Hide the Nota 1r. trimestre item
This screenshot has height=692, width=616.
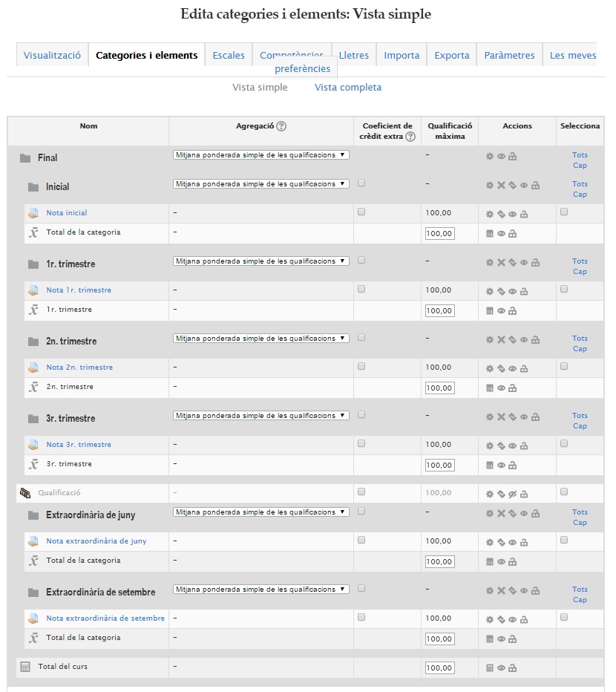click(x=512, y=292)
